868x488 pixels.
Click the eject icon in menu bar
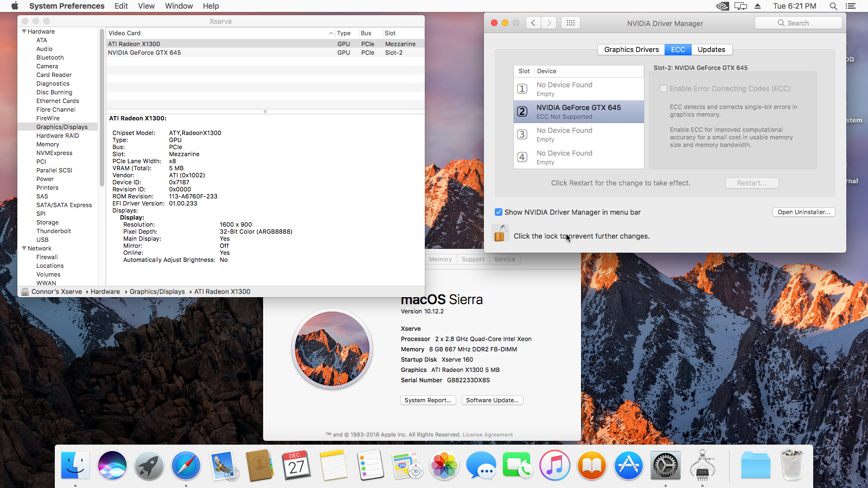758,6
